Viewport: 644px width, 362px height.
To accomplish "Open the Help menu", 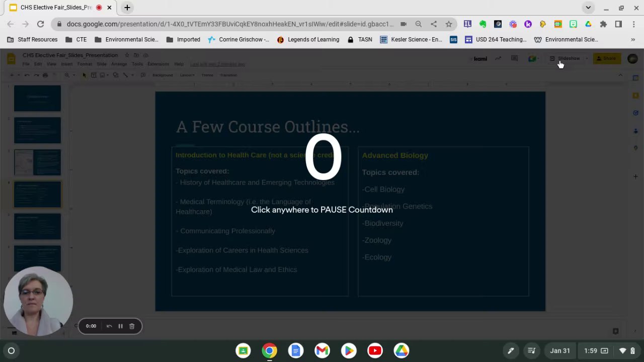I will click(179, 64).
